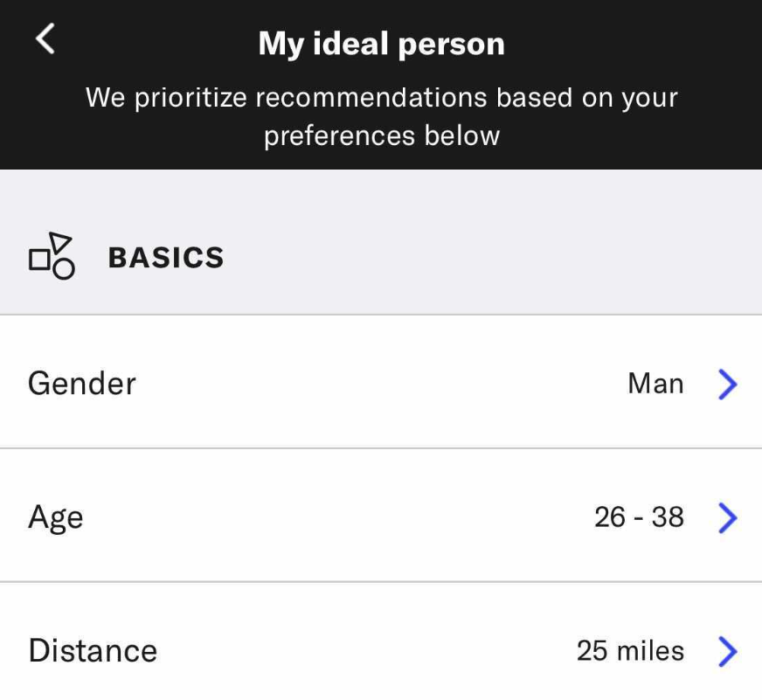Tap the BASICS section heading text
The width and height of the screenshot is (762, 700).
(x=166, y=257)
